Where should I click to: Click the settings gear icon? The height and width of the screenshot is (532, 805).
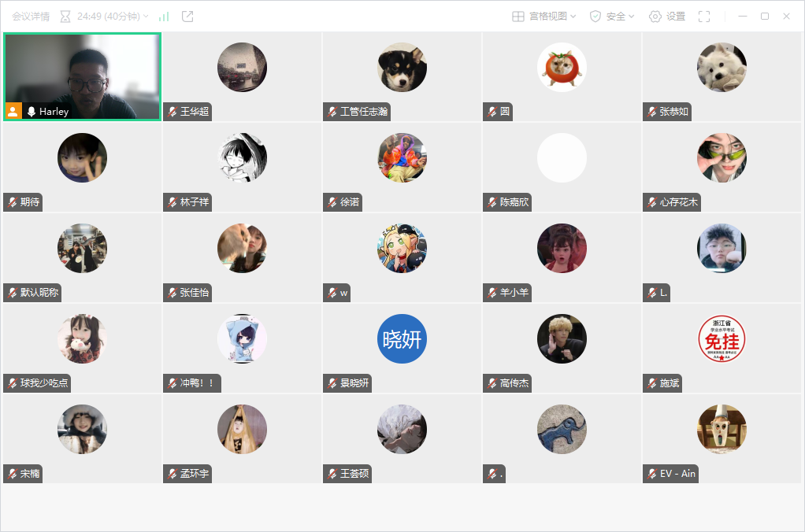[x=655, y=17]
